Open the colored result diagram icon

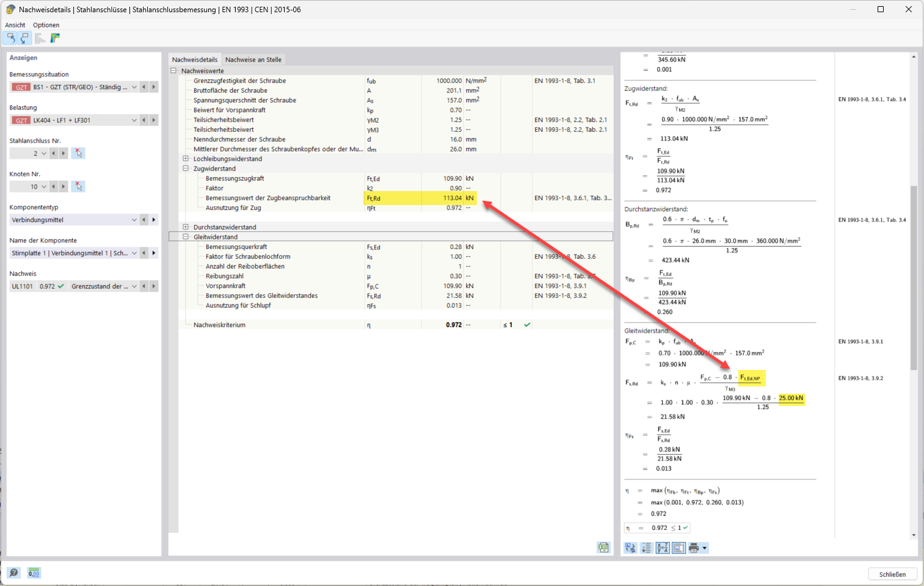pyautogui.click(x=54, y=38)
